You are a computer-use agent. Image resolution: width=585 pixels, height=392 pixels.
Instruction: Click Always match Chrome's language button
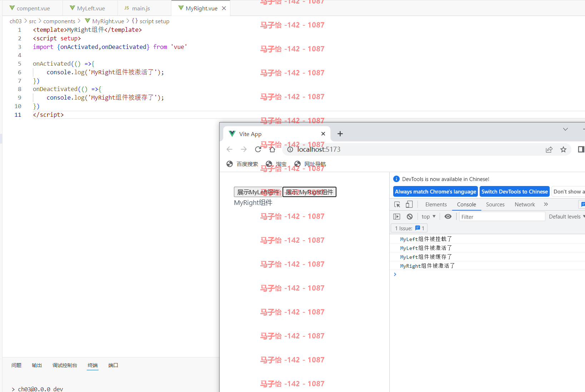click(x=435, y=191)
